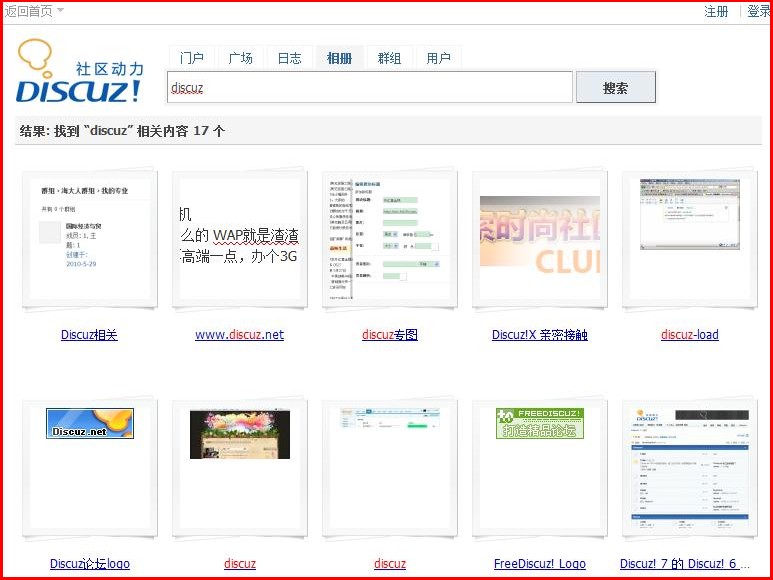773x580 pixels.
Task: Click the Discuz相关 link
Action: [89, 335]
